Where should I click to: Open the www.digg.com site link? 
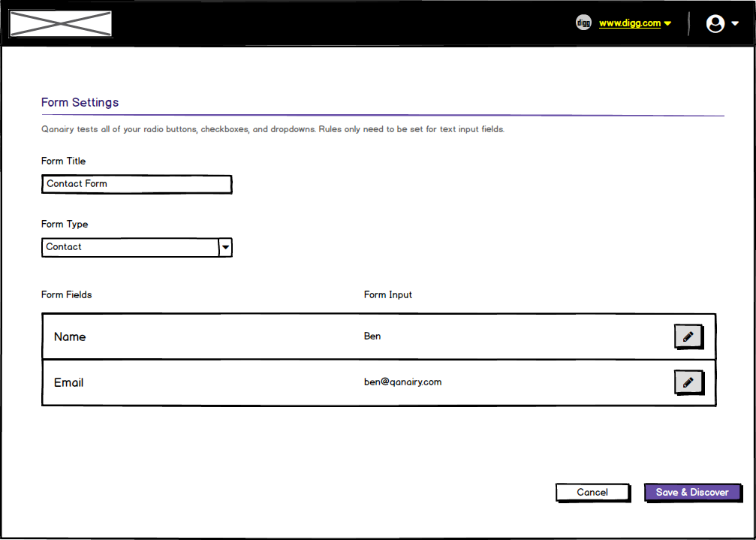[630, 23]
